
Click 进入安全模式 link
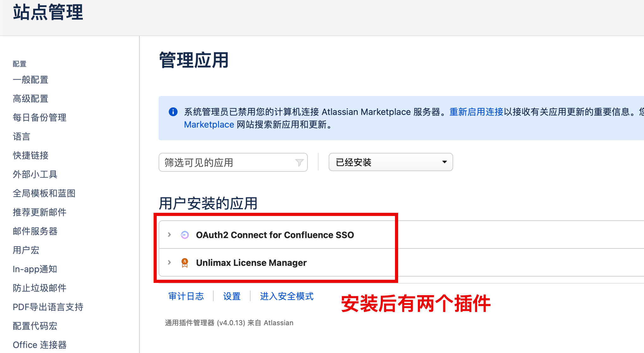point(287,296)
